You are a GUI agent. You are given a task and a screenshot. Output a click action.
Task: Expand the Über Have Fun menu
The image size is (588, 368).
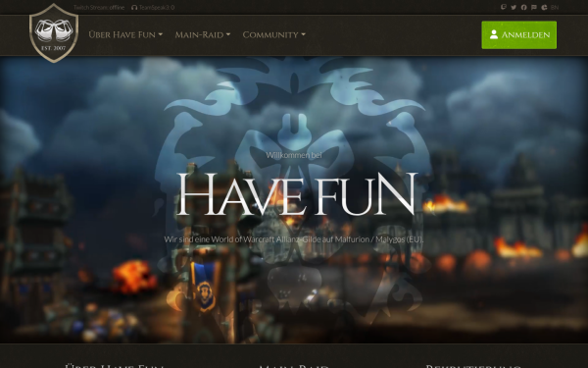[125, 34]
